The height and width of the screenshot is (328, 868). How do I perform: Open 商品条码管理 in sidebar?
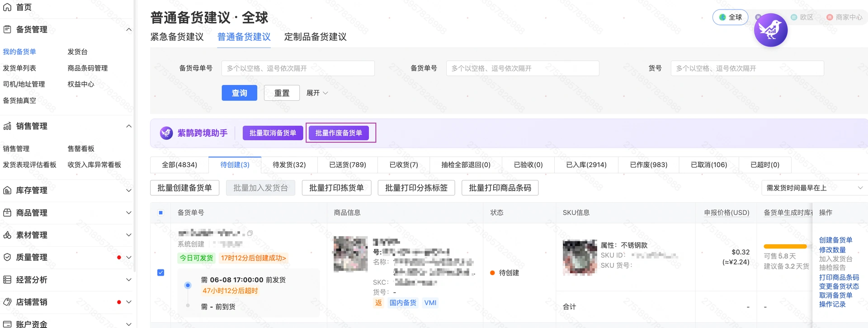click(87, 68)
